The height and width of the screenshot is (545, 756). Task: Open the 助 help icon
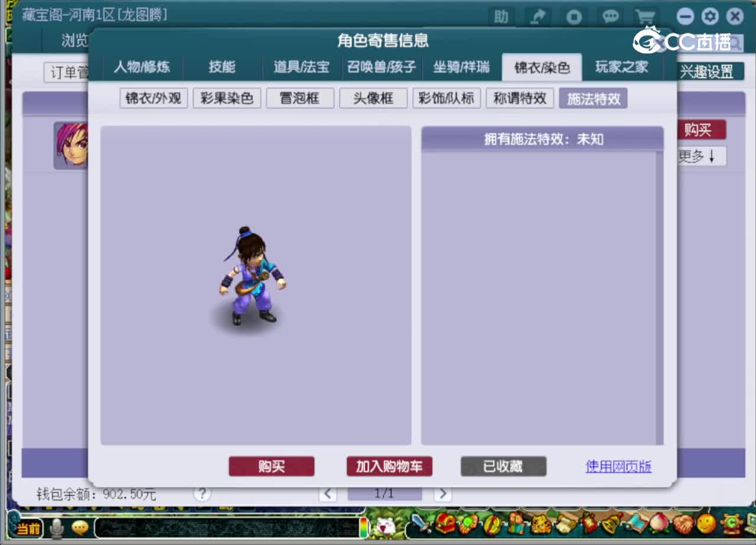coord(500,17)
